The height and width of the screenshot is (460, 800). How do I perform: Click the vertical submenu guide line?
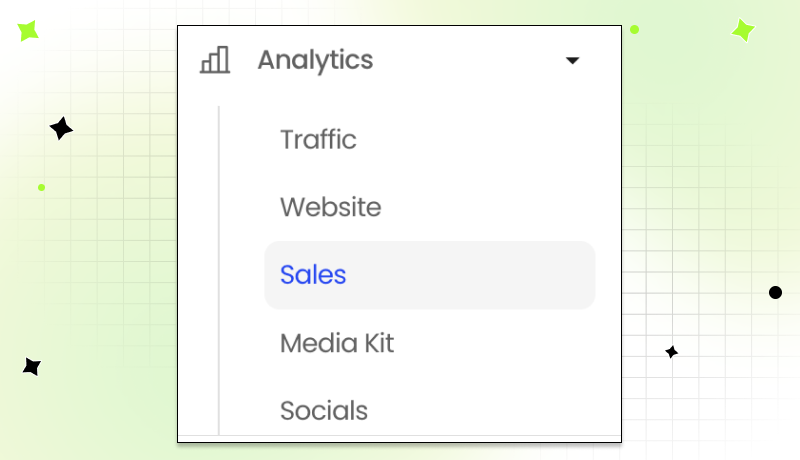click(x=218, y=270)
